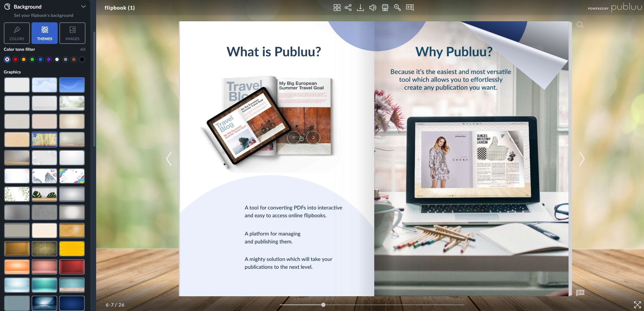Go to the next page with the right arrow
The width and height of the screenshot is (644, 311).
point(582,159)
